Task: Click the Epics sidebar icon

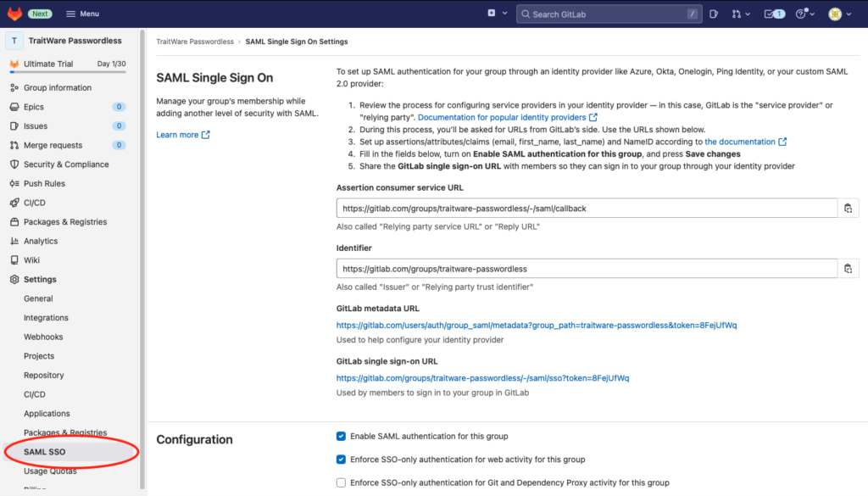Action: 14,107
